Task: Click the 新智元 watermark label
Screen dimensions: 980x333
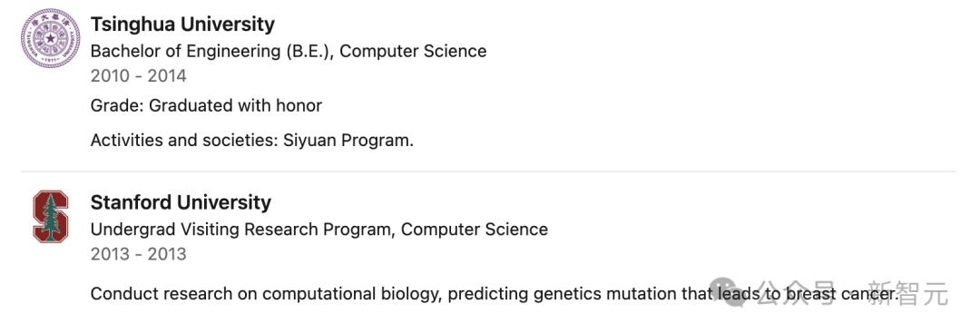Action: click(x=908, y=293)
